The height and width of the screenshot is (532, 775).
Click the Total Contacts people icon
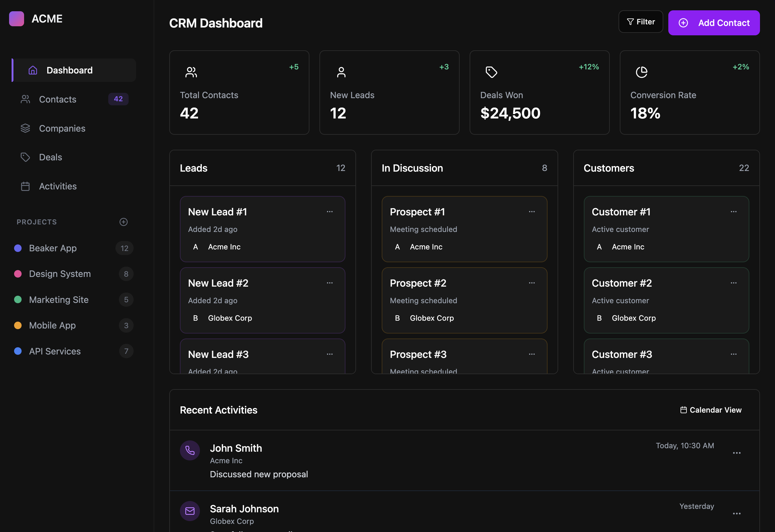pyautogui.click(x=191, y=72)
